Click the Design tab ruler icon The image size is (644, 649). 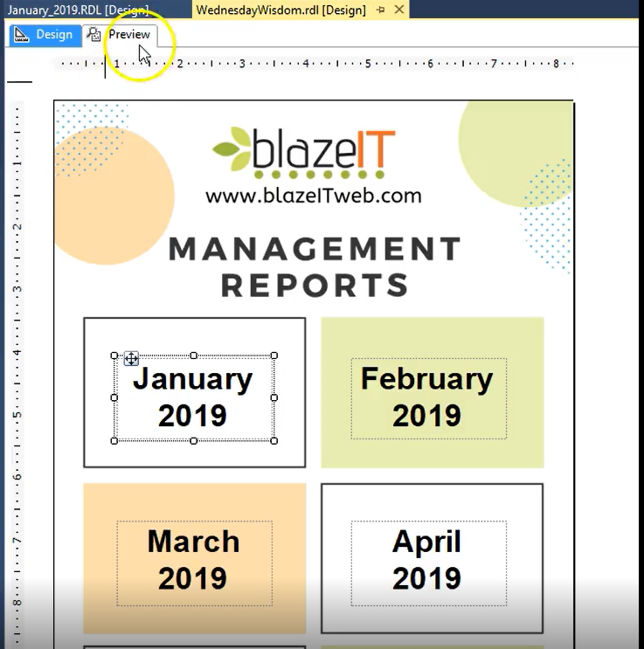(x=21, y=35)
